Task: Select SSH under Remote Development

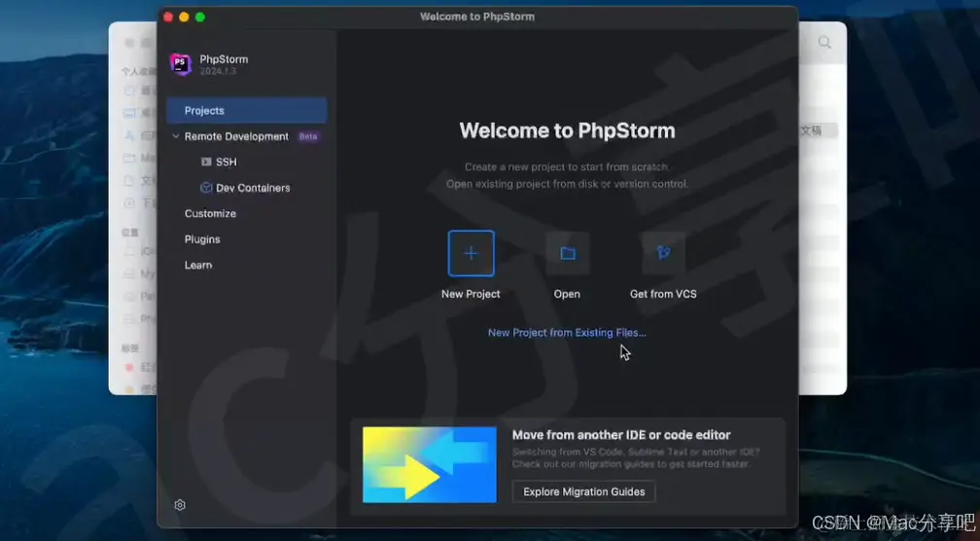Action: [227, 162]
